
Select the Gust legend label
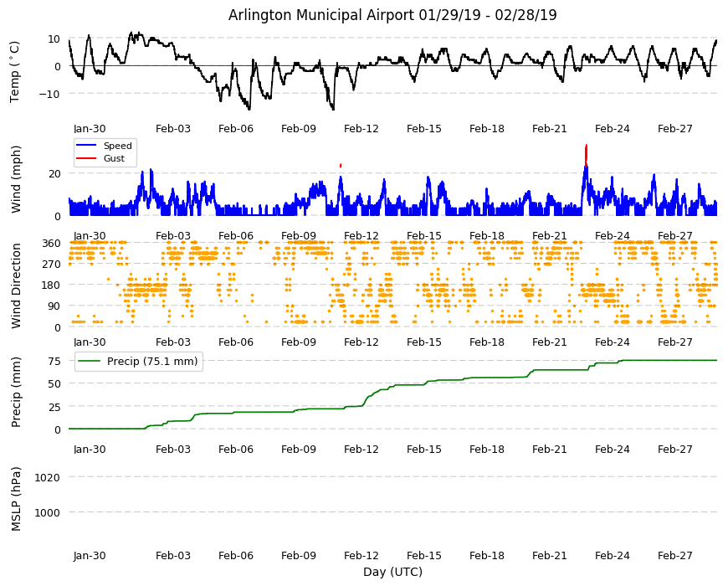(x=114, y=158)
